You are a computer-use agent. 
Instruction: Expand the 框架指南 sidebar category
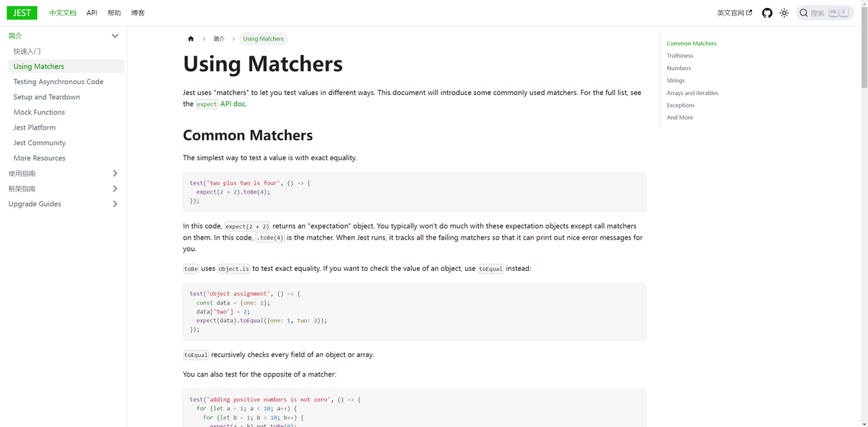point(115,189)
